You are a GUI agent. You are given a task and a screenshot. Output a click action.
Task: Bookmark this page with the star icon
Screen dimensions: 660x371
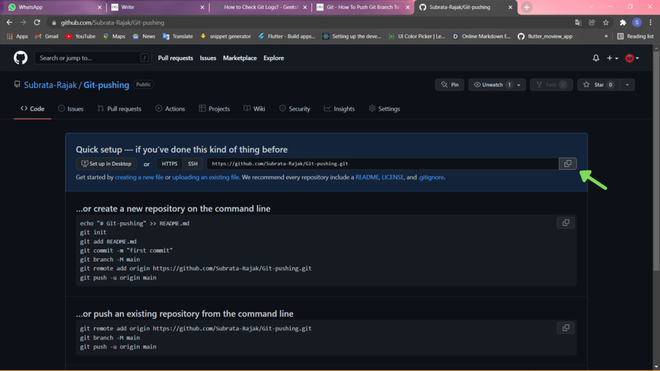pos(606,23)
